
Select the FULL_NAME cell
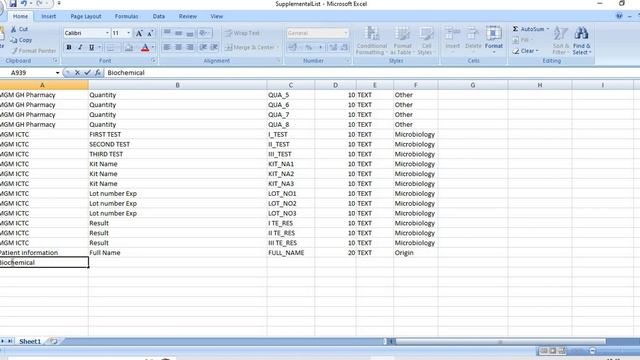[x=291, y=253]
